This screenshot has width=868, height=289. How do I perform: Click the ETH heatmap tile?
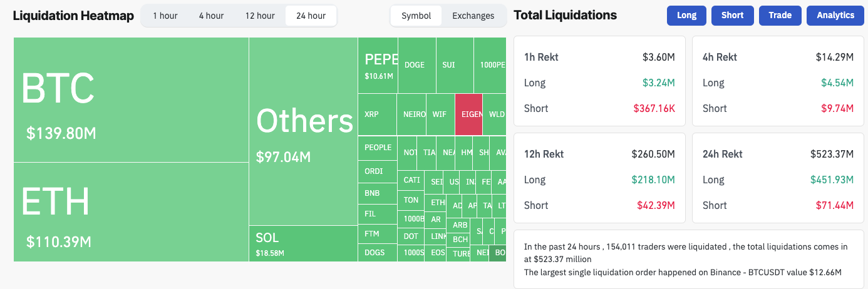point(131,211)
